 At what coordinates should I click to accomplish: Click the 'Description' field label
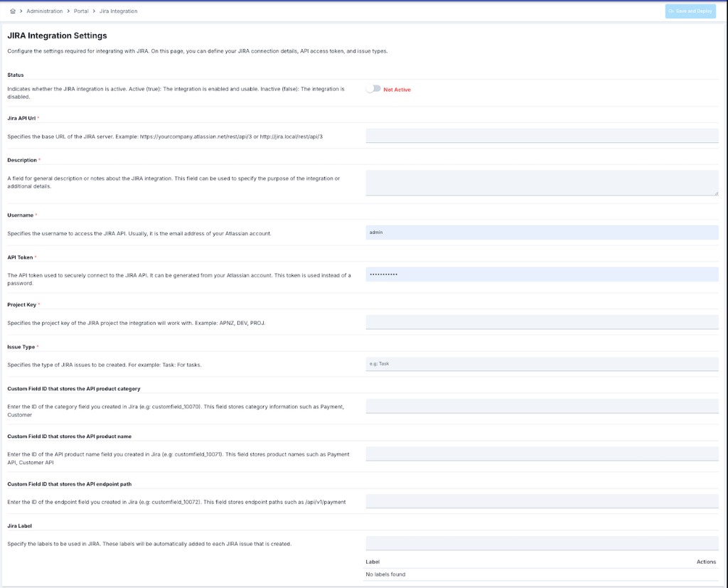pyautogui.click(x=22, y=160)
